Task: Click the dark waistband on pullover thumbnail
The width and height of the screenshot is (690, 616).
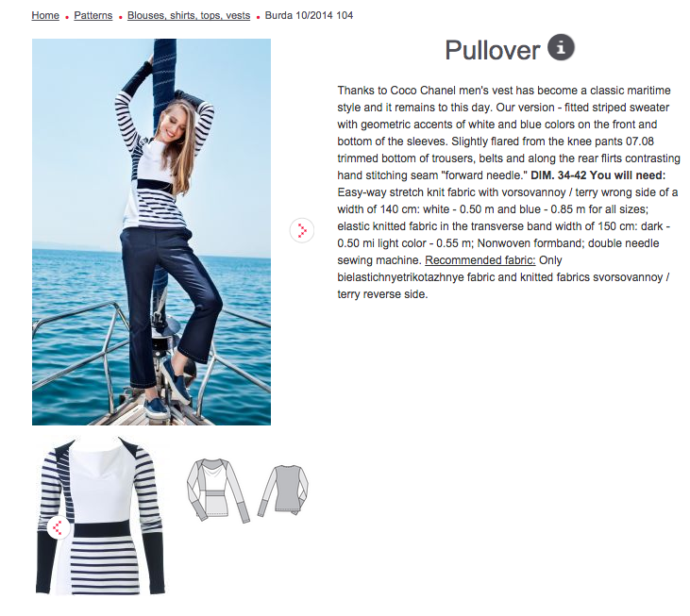Action: pyautogui.click(x=102, y=529)
